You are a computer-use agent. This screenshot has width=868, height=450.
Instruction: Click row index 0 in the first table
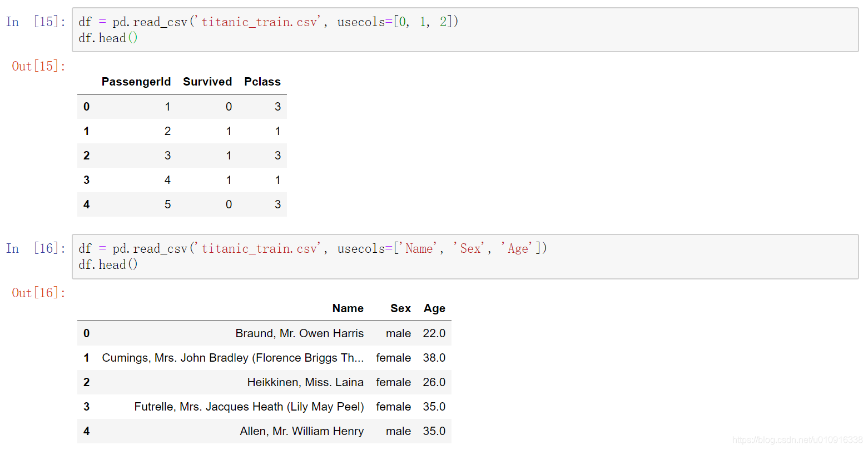pyautogui.click(x=86, y=106)
